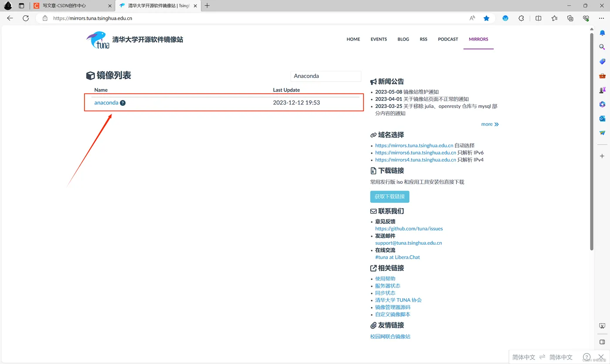Open the 校园网联合镜像站 link
Viewport: 610px width, 364px height.
click(x=390, y=337)
